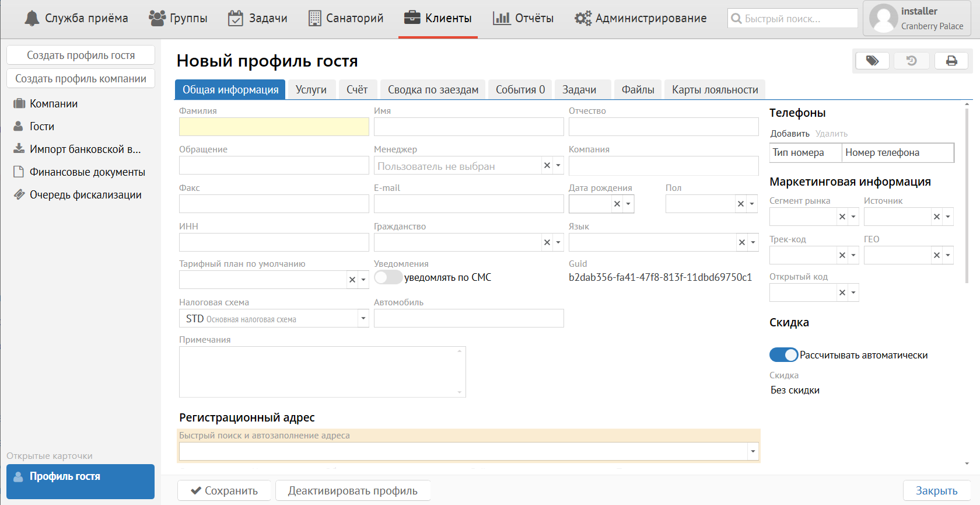Click Добавить under Телефоны

coord(790,134)
